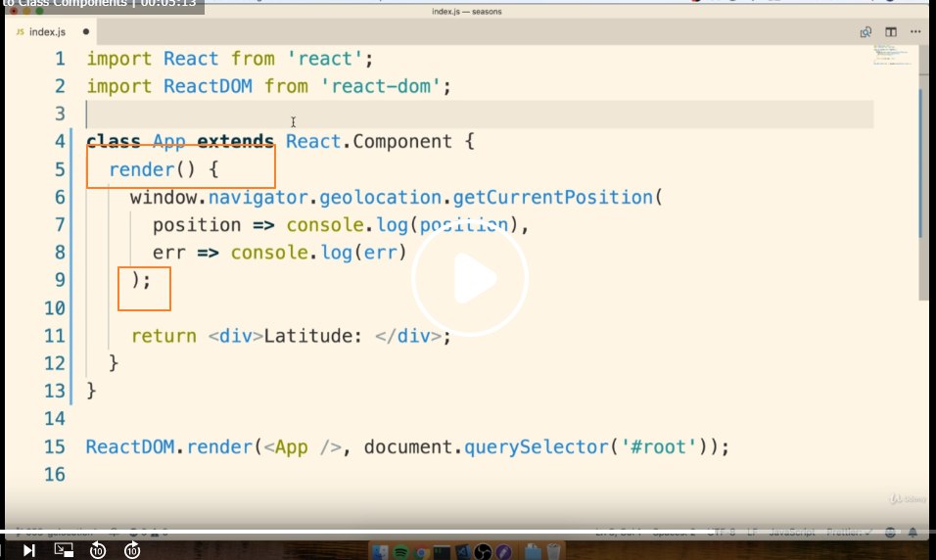The image size is (936, 560).
Task: Click the Prettier status bar item
Action: pos(849,532)
